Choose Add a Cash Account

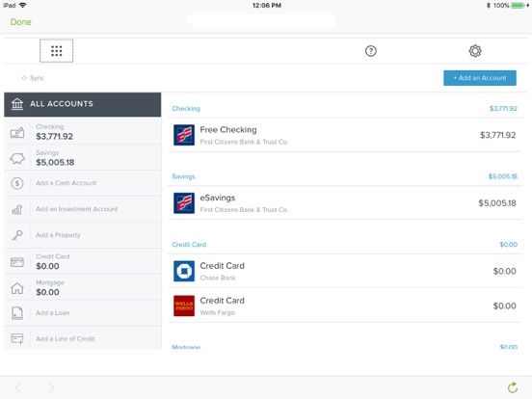pos(83,183)
